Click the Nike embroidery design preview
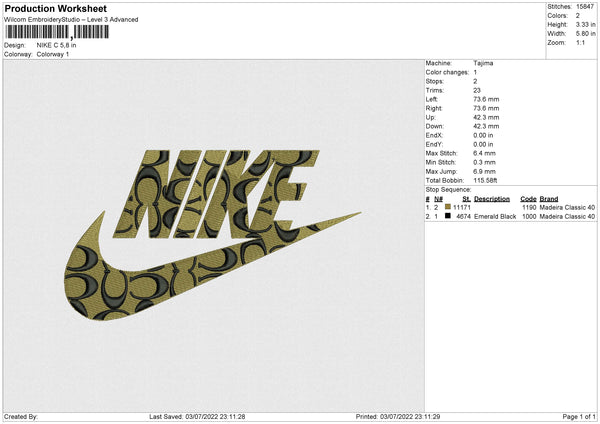The height and width of the screenshot is (424, 600). 212,235
